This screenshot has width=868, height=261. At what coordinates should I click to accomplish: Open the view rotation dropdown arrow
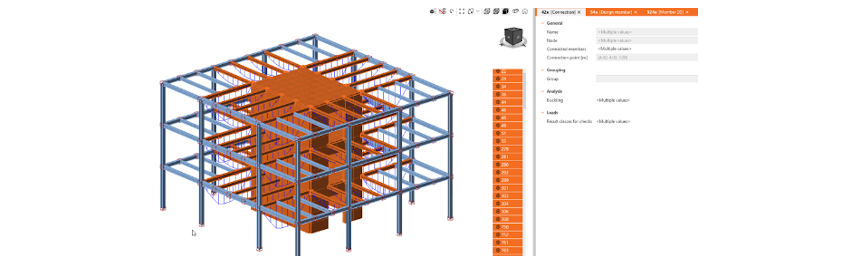(478, 12)
